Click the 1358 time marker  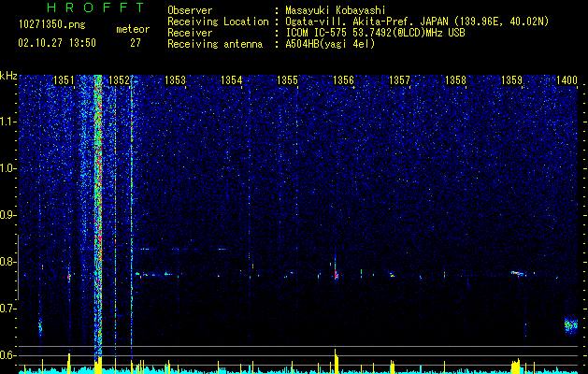coord(455,80)
